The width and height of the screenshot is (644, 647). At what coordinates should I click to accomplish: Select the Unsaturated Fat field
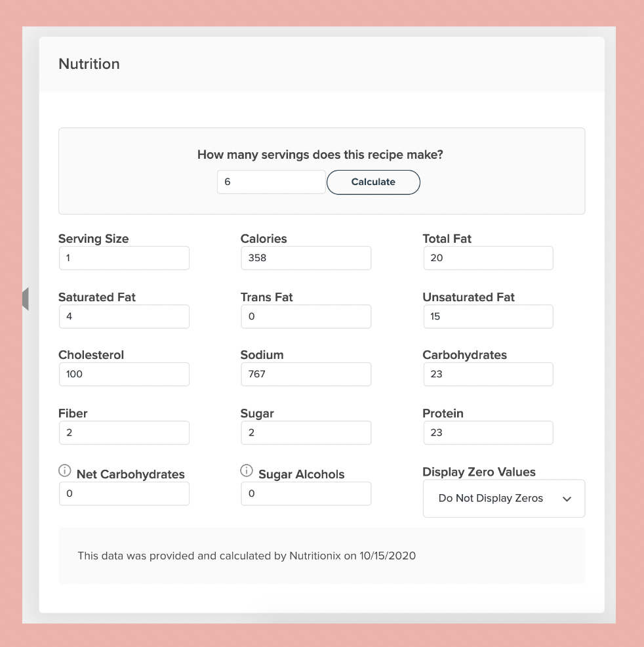click(487, 316)
